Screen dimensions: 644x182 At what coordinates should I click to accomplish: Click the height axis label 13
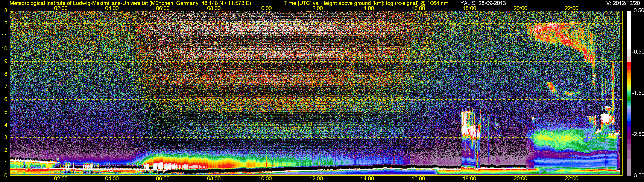pyautogui.click(x=5, y=11)
